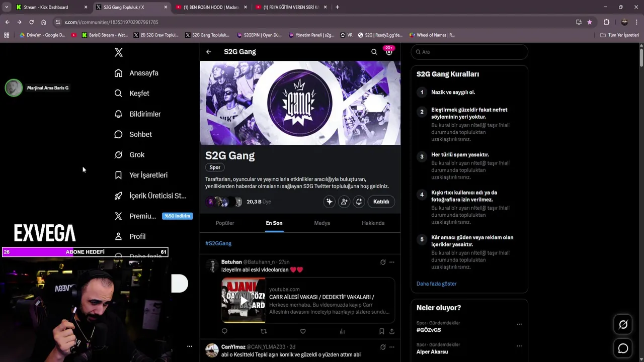Open BarisG Stream bookmark
644x362 pixels.
click(x=104, y=35)
